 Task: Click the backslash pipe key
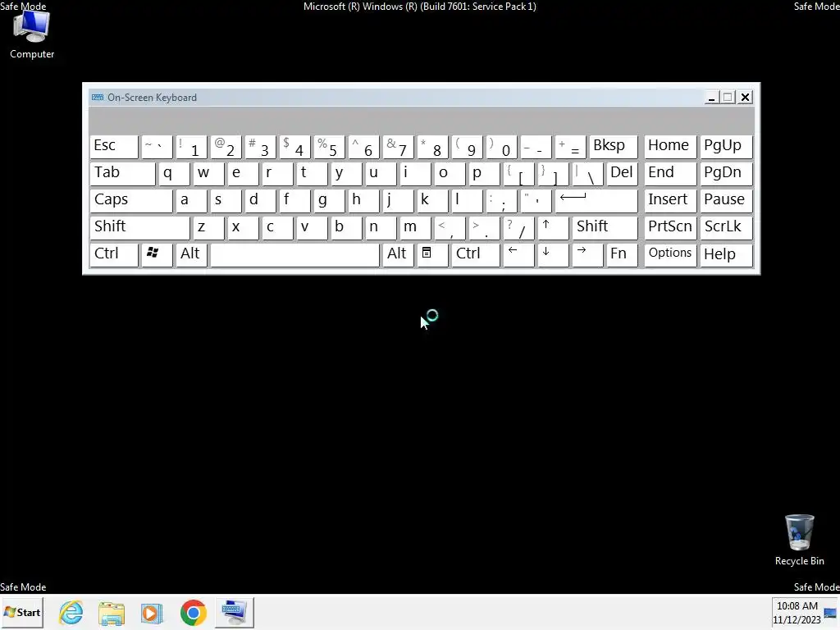click(x=587, y=174)
